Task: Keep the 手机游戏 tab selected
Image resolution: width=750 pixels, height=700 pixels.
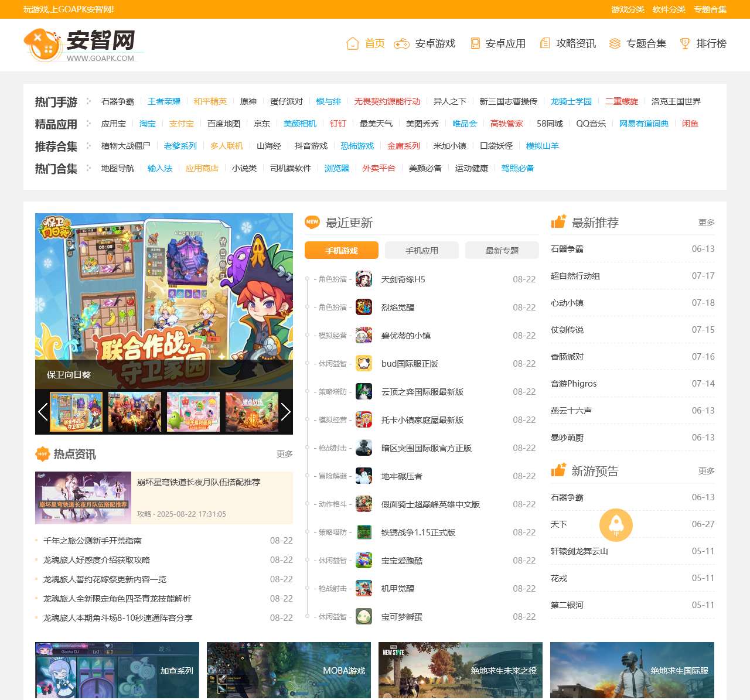Action: 342,250
